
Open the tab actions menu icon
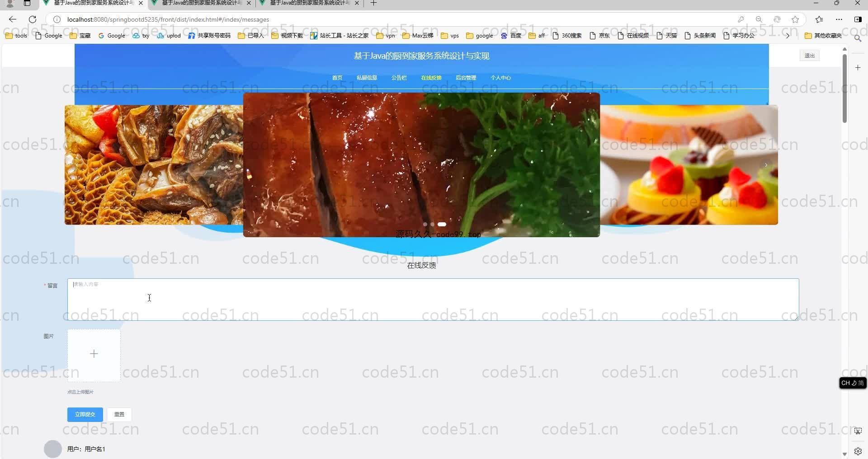27,3
